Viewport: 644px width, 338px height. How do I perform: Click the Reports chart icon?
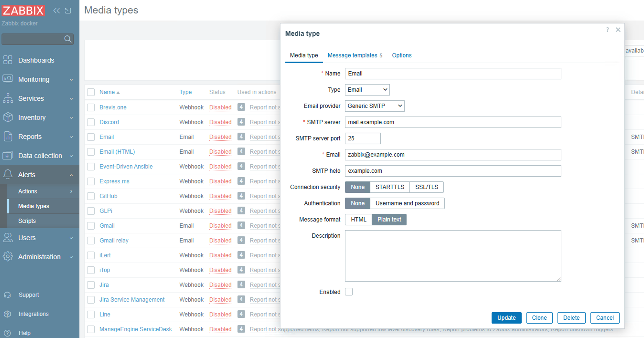click(x=8, y=136)
